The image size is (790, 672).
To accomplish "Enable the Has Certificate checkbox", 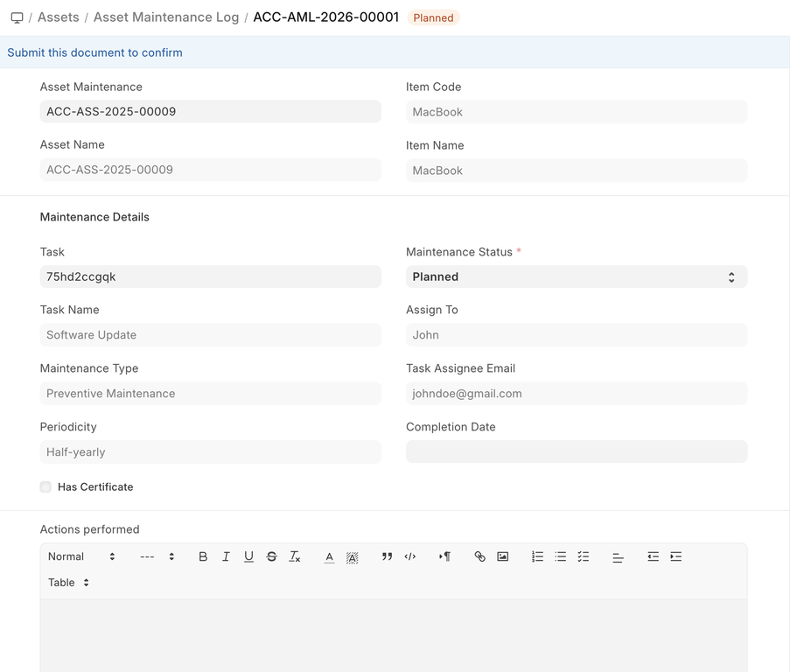I will [45, 487].
